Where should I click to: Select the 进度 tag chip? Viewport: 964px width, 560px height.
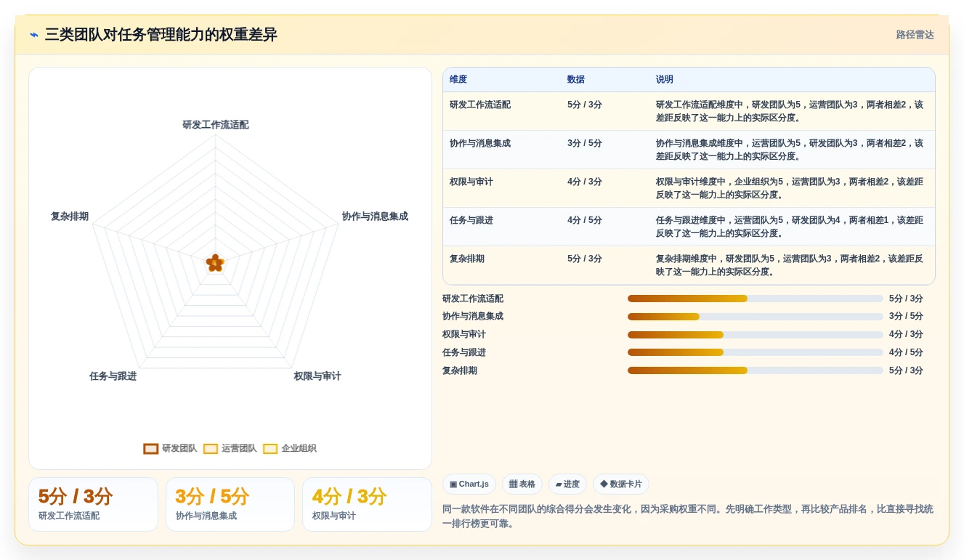(x=567, y=484)
